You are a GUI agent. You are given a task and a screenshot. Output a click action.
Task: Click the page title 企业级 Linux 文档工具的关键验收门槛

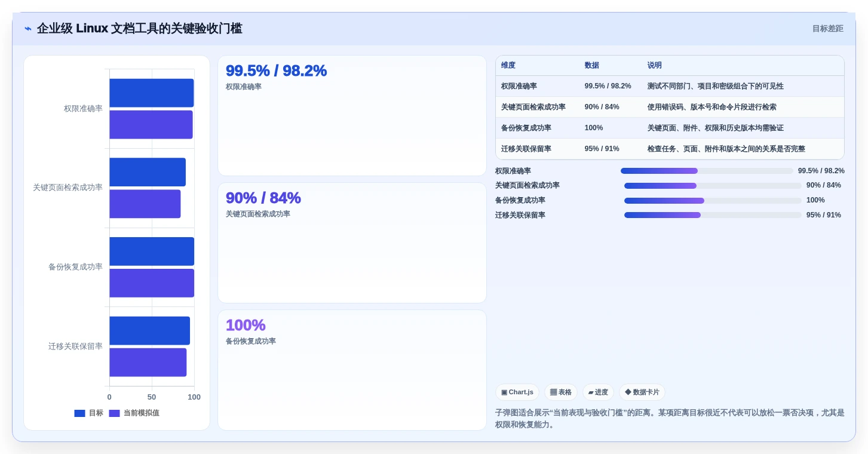coord(140,29)
